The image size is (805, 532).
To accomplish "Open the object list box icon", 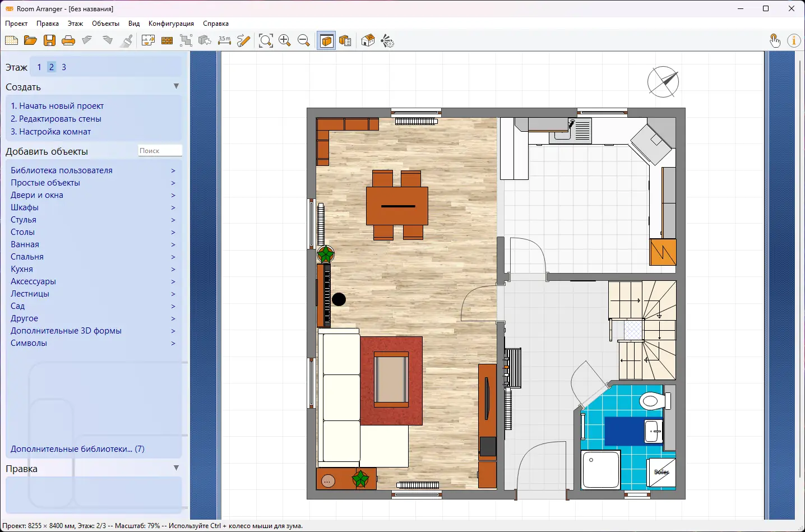I will [x=345, y=40].
